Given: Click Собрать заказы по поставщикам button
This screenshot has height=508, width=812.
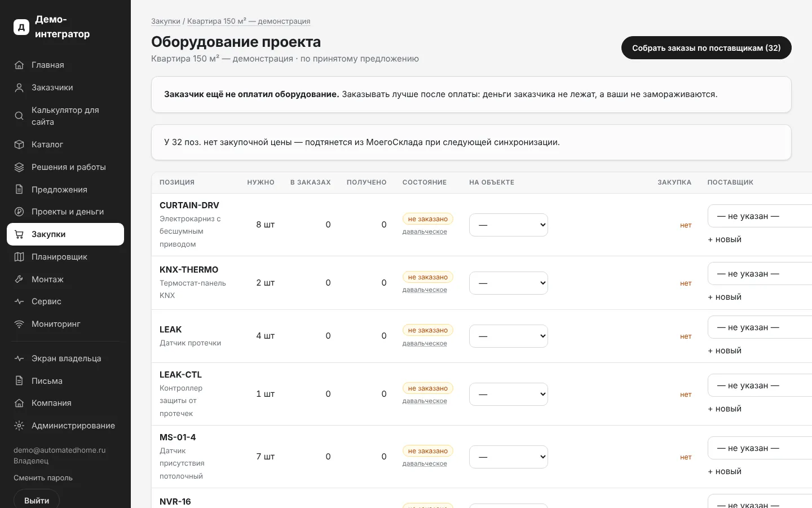Looking at the screenshot, I should [x=706, y=48].
